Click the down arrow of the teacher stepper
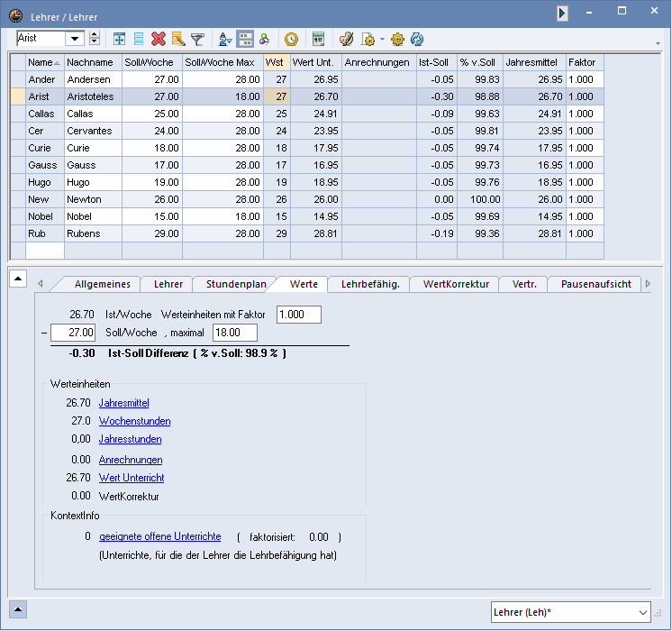Image resolution: width=672 pixels, height=631 pixels. [x=95, y=42]
